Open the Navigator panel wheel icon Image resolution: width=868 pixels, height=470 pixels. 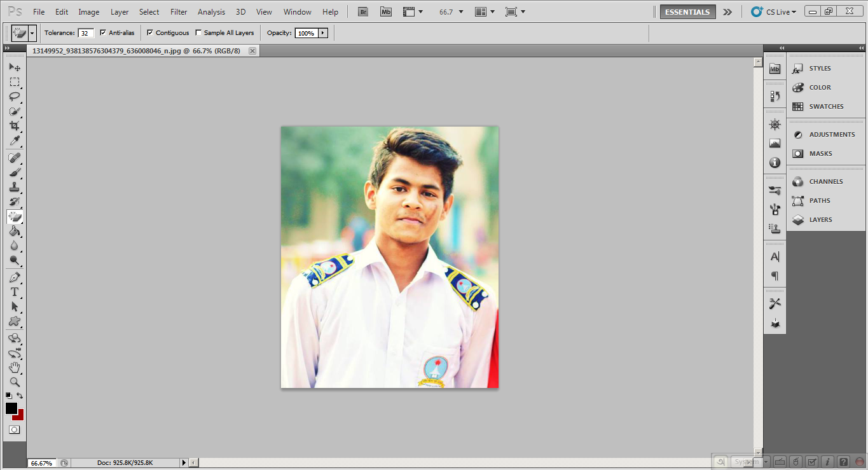pos(775,125)
